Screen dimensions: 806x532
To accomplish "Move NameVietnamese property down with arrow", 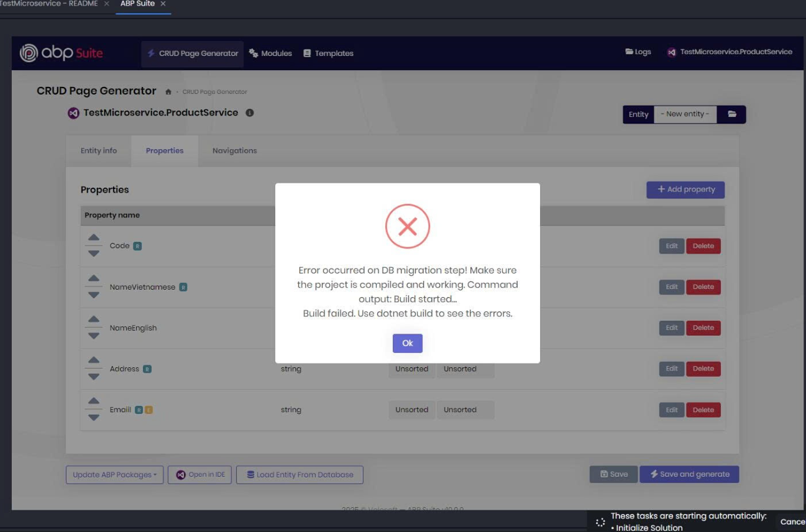I will 93,295.
